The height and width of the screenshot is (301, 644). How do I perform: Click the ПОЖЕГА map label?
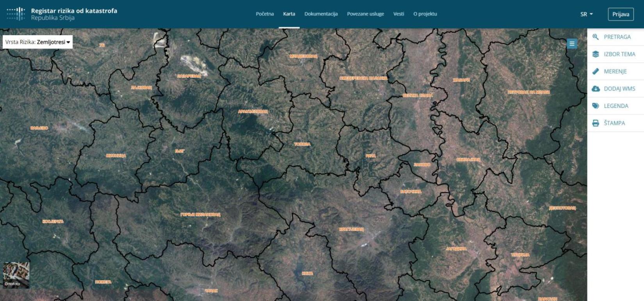(103, 282)
